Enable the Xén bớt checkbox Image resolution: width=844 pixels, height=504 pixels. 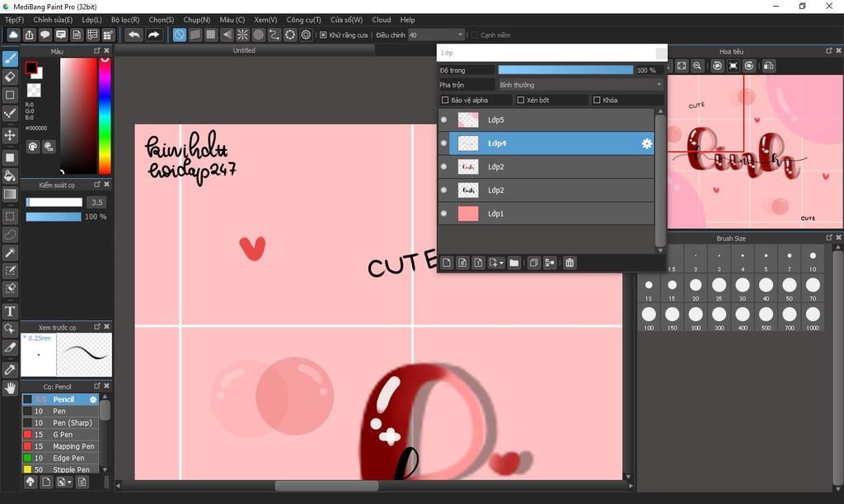pyautogui.click(x=521, y=100)
